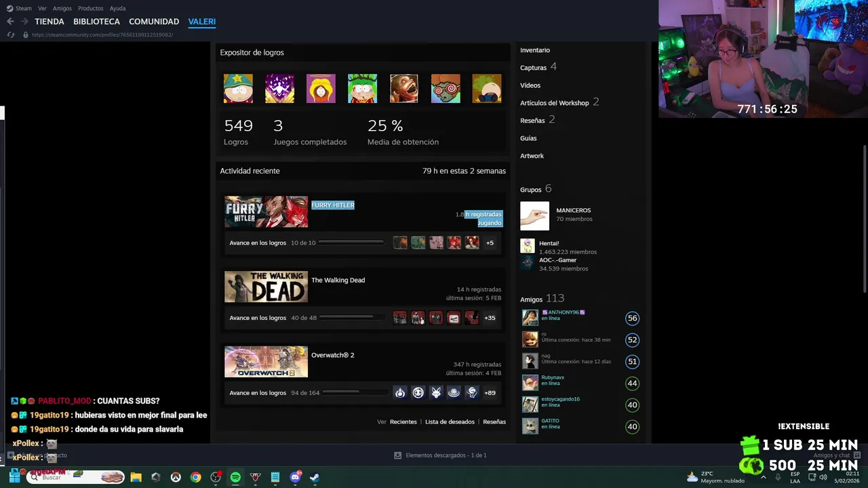Click Overwatch 2 achievement progress bar

(355, 393)
